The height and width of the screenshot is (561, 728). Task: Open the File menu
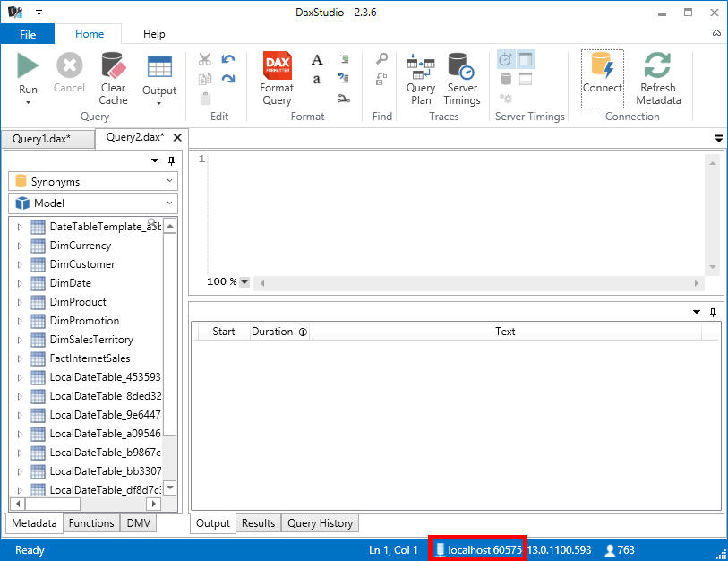(x=28, y=34)
